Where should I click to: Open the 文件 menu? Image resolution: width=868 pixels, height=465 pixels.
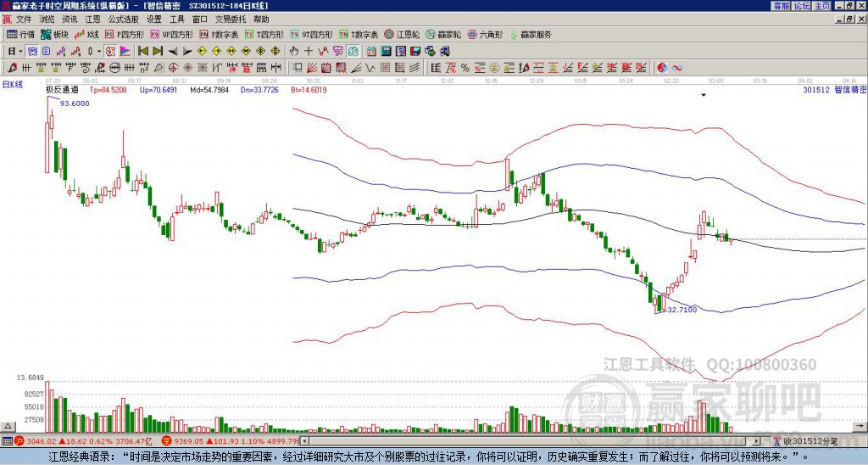point(24,20)
